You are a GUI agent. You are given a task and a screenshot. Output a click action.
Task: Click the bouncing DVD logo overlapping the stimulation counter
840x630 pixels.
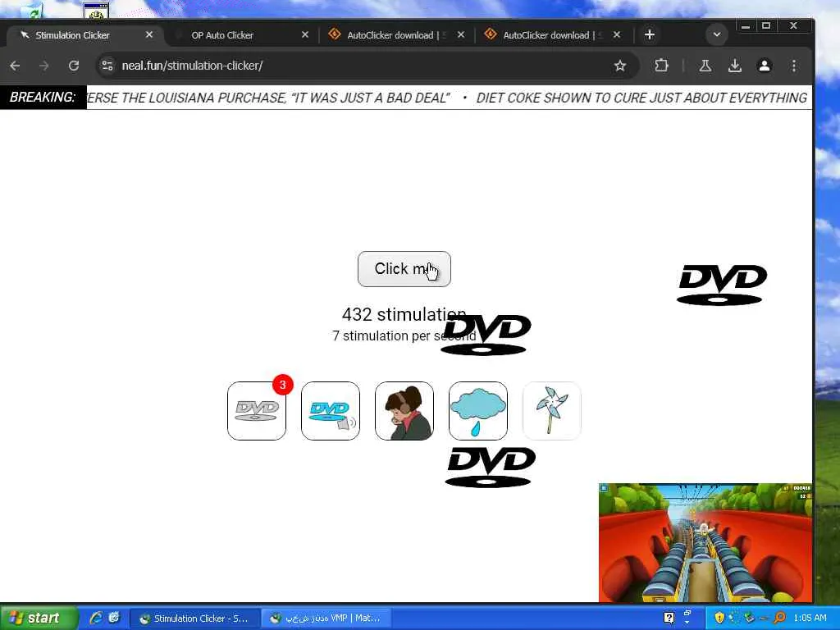(x=486, y=335)
